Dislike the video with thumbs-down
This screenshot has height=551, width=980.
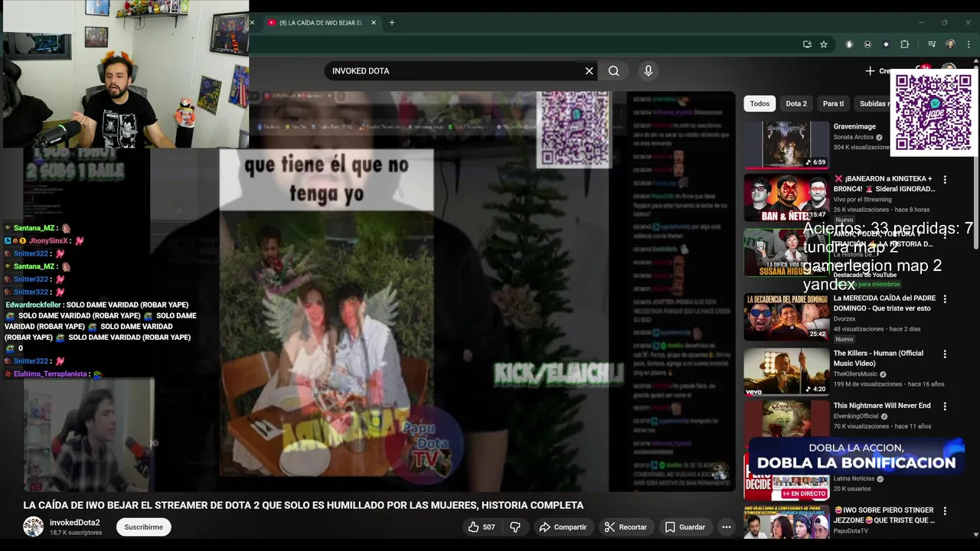coord(515,527)
